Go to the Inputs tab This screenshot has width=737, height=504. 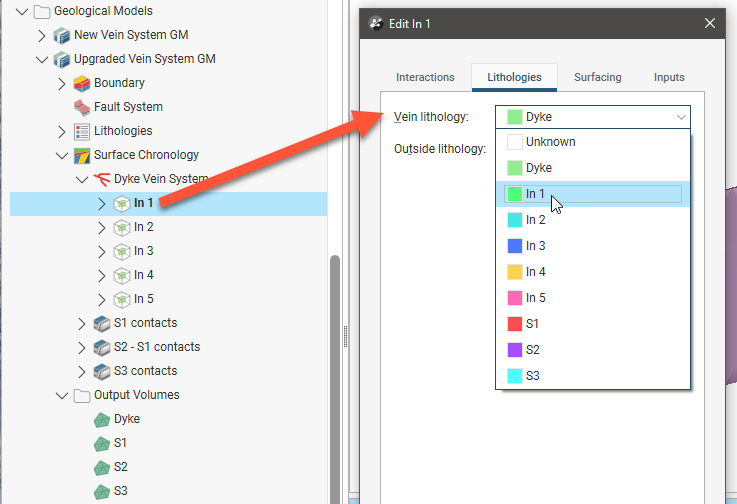(x=669, y=77)
